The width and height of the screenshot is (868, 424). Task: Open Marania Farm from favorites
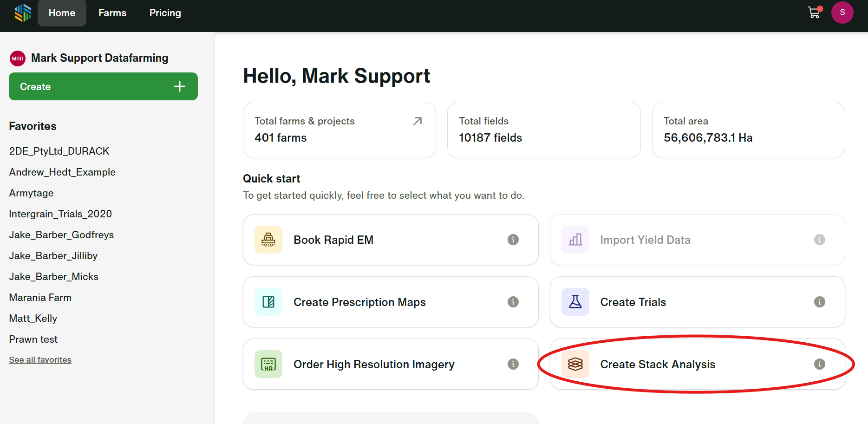(40, 298)
